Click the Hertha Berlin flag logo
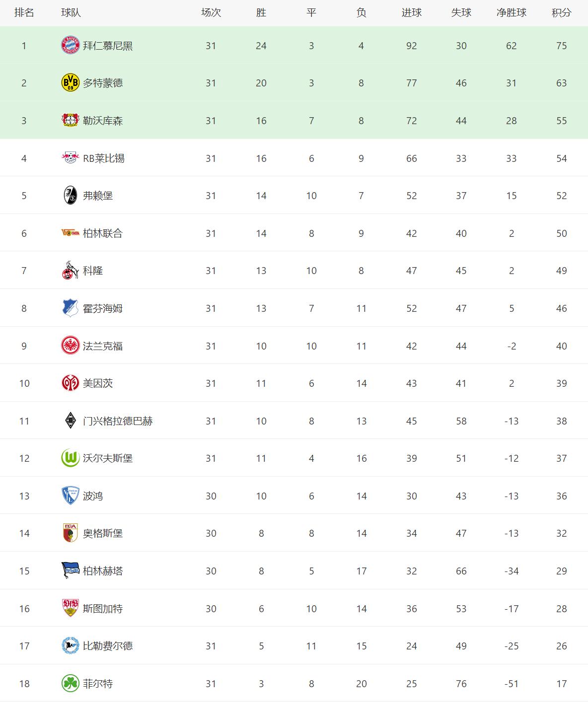Viewport: 588px width, 710px height. [x=70, y=571]
